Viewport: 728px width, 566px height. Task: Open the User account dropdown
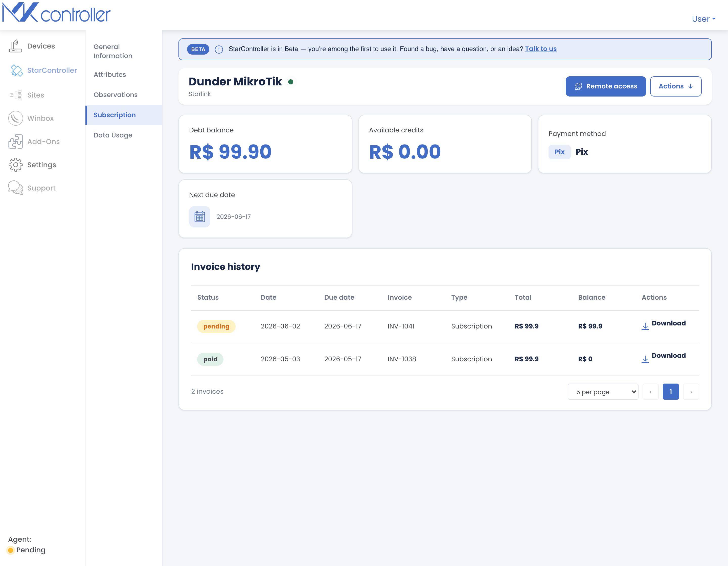point(704,19)
